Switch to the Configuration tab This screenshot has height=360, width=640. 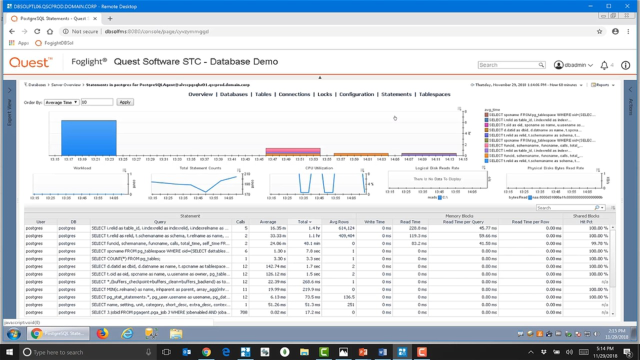357,94
